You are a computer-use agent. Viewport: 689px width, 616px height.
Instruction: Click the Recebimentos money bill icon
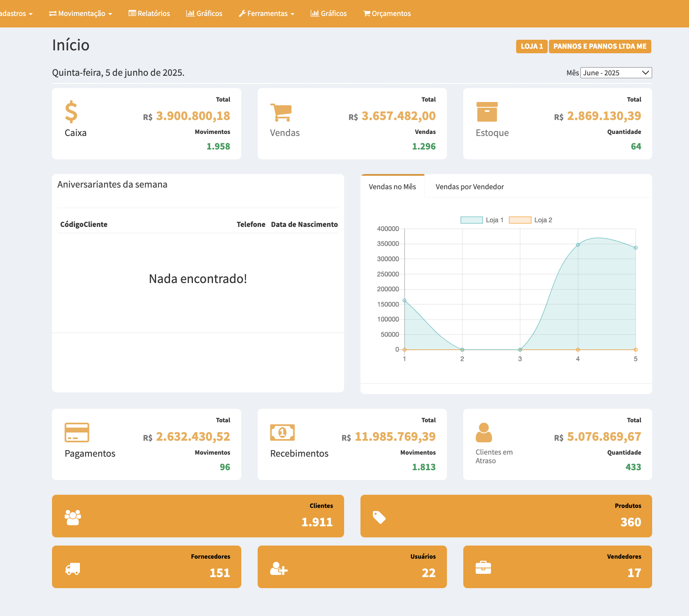[282, 433]
